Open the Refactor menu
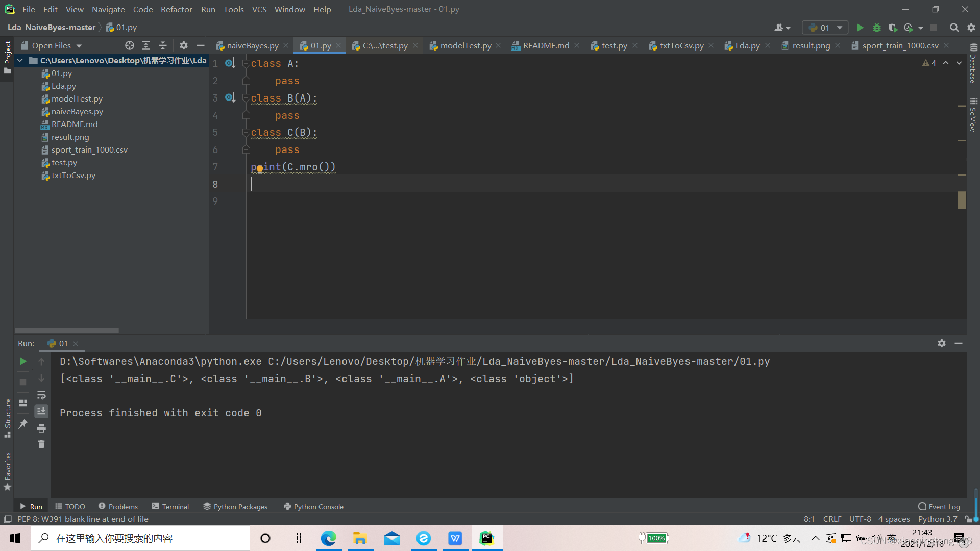 point(176,9)
